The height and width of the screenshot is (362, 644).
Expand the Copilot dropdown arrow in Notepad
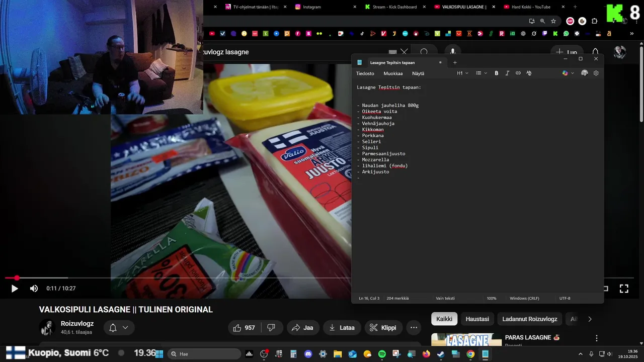tap(573, 73)
